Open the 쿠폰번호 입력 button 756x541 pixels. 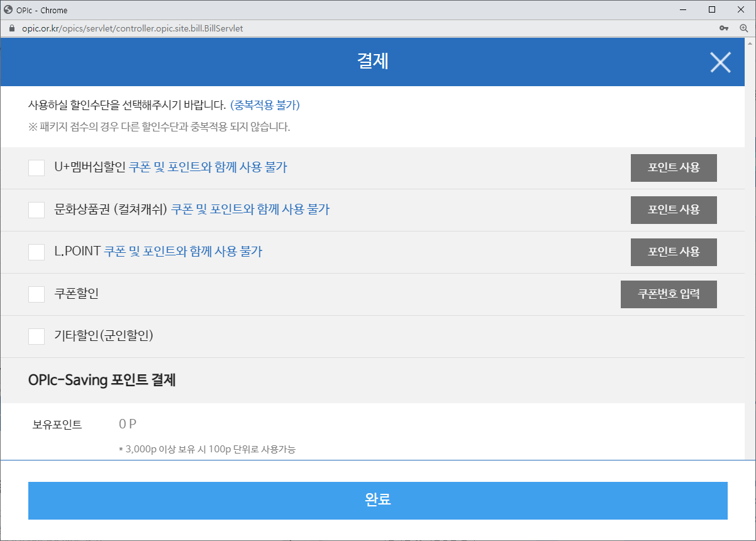[x=669, y=294]
